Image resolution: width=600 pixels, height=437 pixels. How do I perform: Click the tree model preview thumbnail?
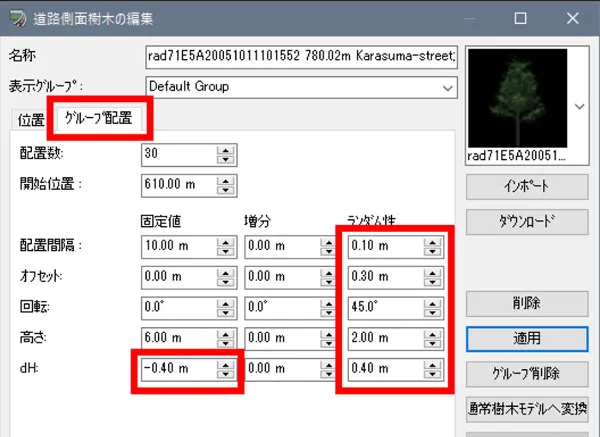coord(516,98)
